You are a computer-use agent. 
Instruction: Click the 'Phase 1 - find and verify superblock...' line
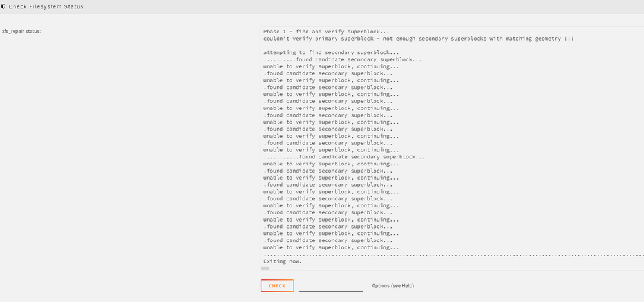(x=326, y=32)
